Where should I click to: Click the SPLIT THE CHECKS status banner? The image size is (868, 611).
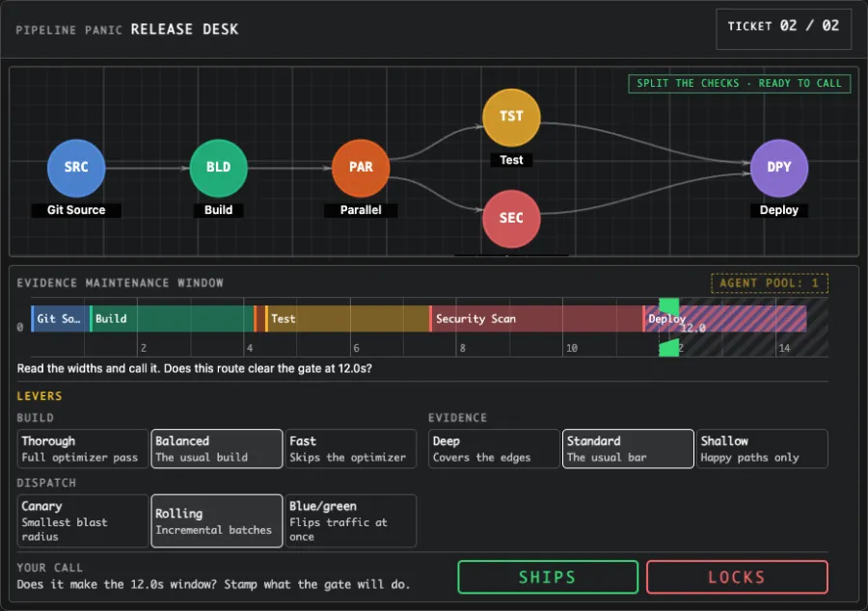[739, 84]
